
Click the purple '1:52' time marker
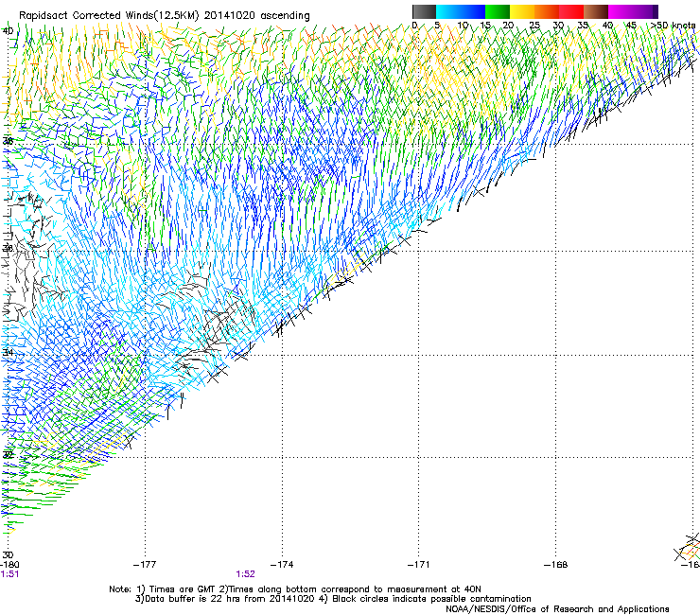pos(246,574)
